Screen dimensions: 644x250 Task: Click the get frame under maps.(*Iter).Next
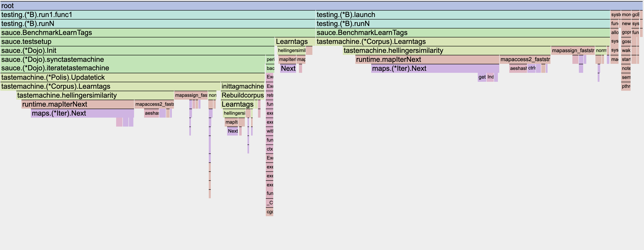[x=482, y=77]
